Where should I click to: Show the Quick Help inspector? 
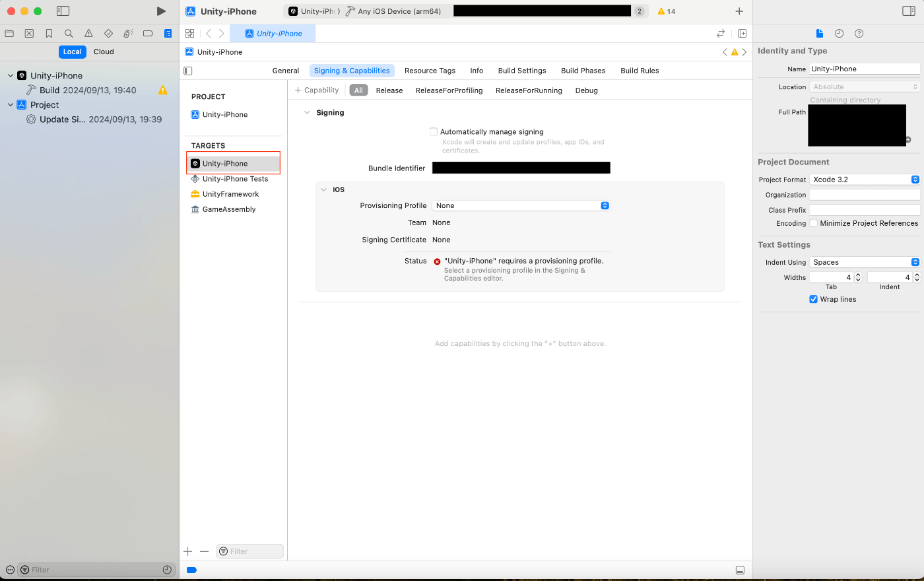click(x=859, y=33)
